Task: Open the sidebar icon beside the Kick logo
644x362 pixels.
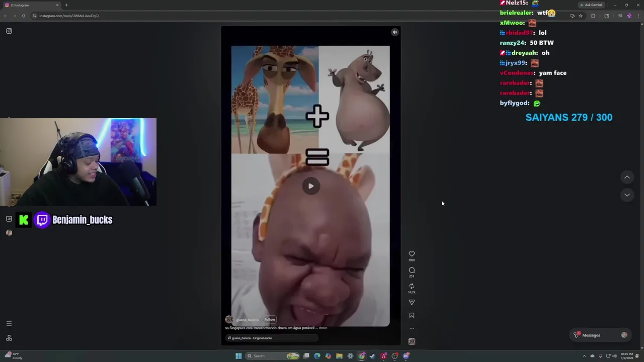Action: pyautogui.click(x=9, y=219)
